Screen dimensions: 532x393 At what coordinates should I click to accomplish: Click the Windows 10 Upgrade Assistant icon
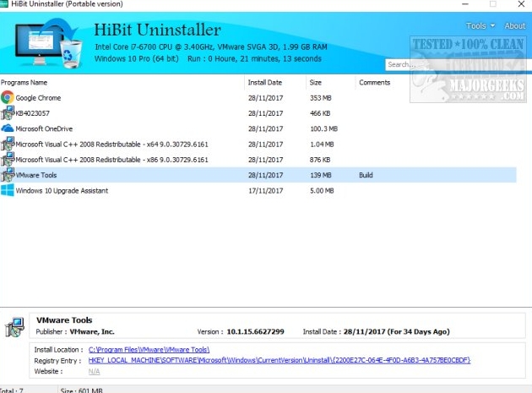8,191
